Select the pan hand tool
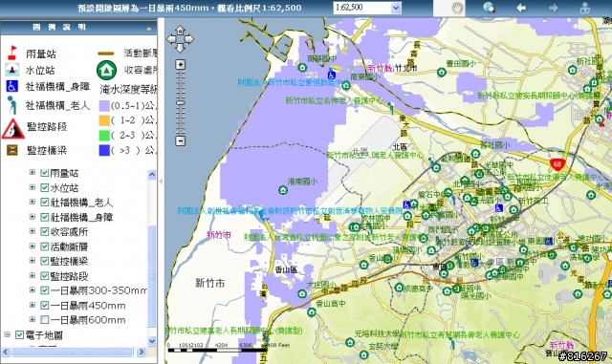This screenshot has width=612, height=364. pos(457,8)
